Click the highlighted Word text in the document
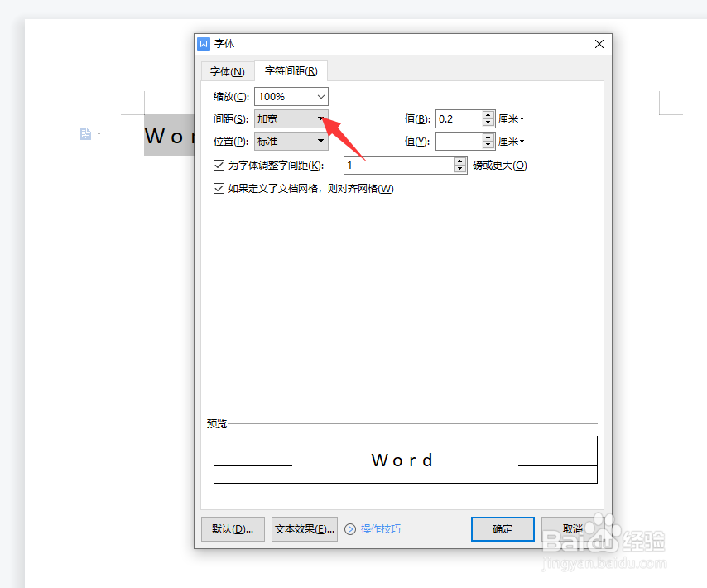Viewport: 707px width, 588px height. click(169, 135)
